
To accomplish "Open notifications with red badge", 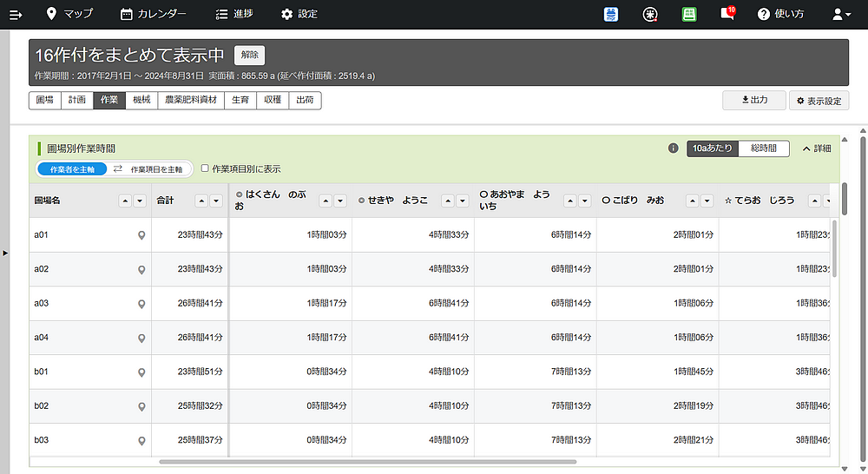I will (x=727, y=14).
